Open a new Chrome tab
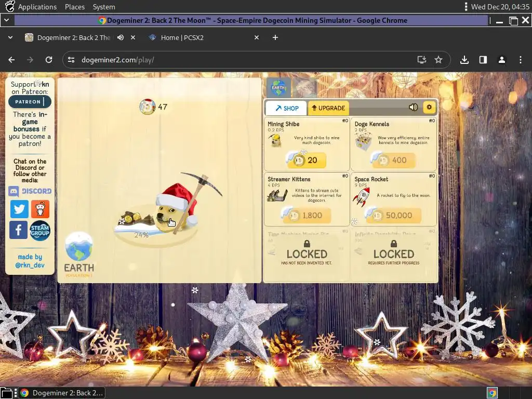Image resolution: width=532 pixels, height=399 pixels. [x=275, y=37]
